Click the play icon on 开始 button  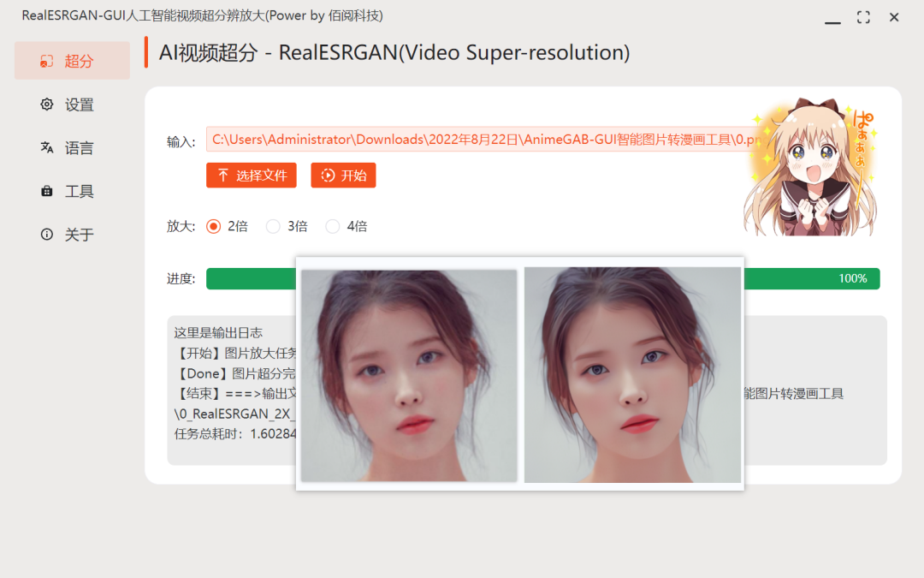[x=328, y=176]
